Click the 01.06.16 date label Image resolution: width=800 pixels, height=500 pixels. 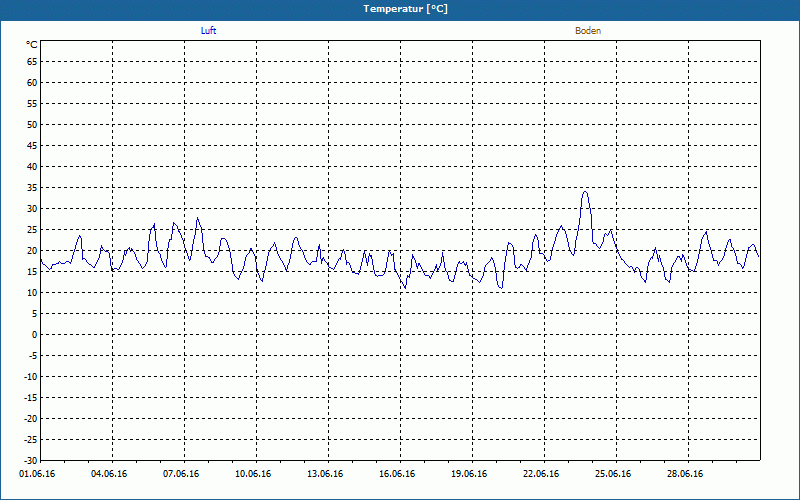[x=37, y=474]
